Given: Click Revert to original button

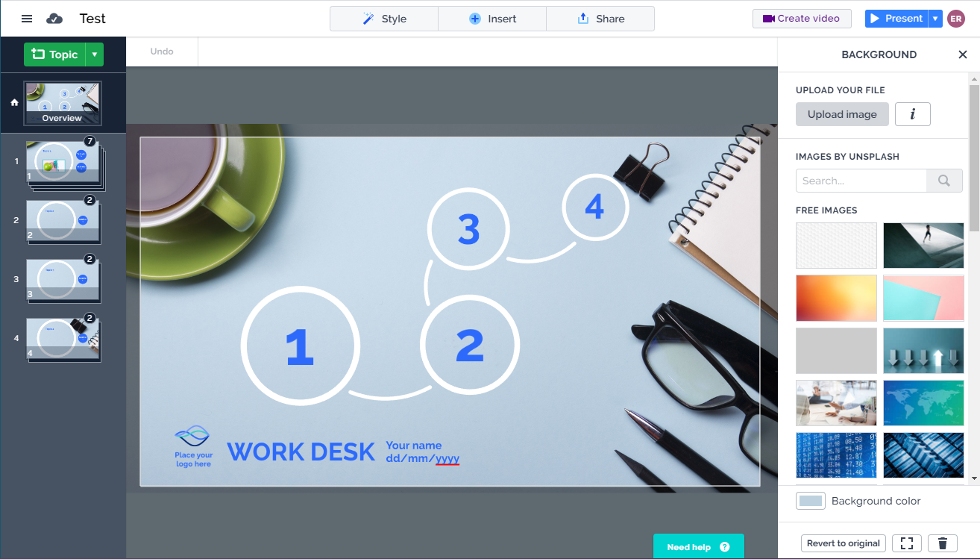Looking at the screenshot, I should [844, 543].
